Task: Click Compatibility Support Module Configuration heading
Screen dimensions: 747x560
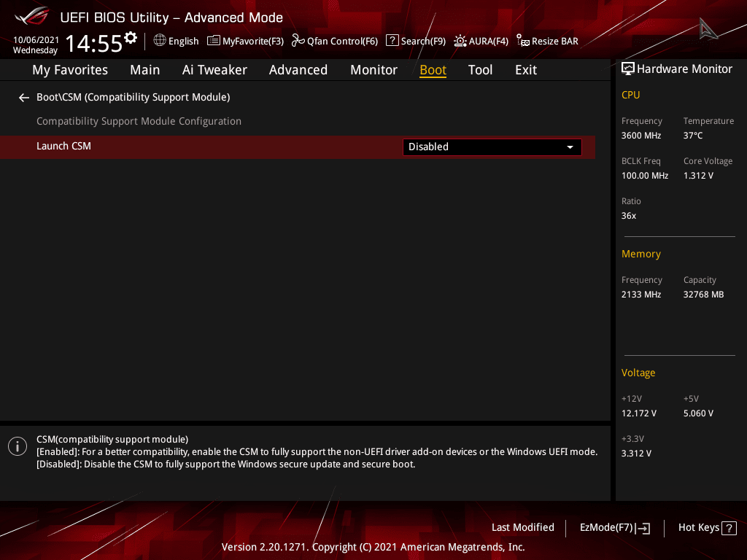Action: pos(139,122)
